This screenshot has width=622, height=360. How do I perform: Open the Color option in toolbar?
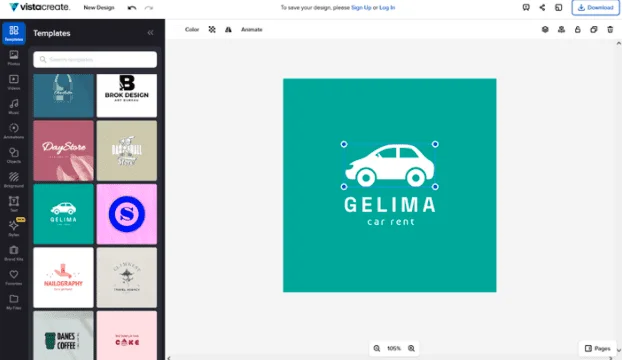[x=192, y=29]
